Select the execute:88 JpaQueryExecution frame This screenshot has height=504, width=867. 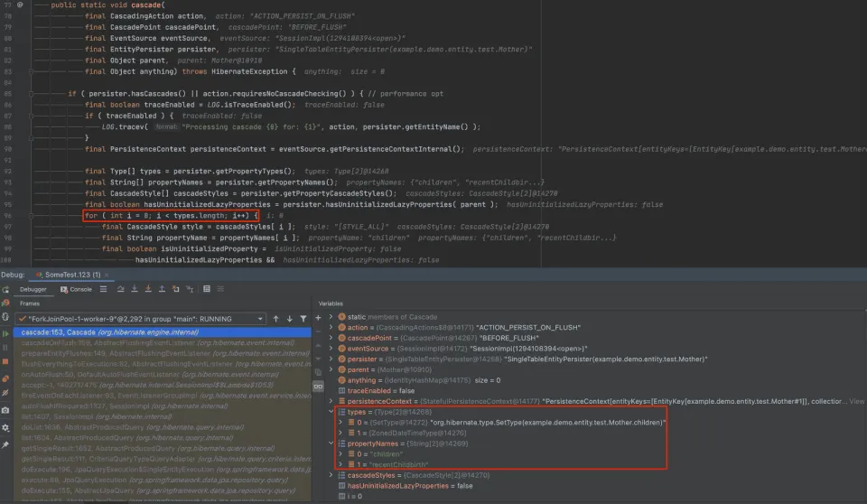[163, 480]
